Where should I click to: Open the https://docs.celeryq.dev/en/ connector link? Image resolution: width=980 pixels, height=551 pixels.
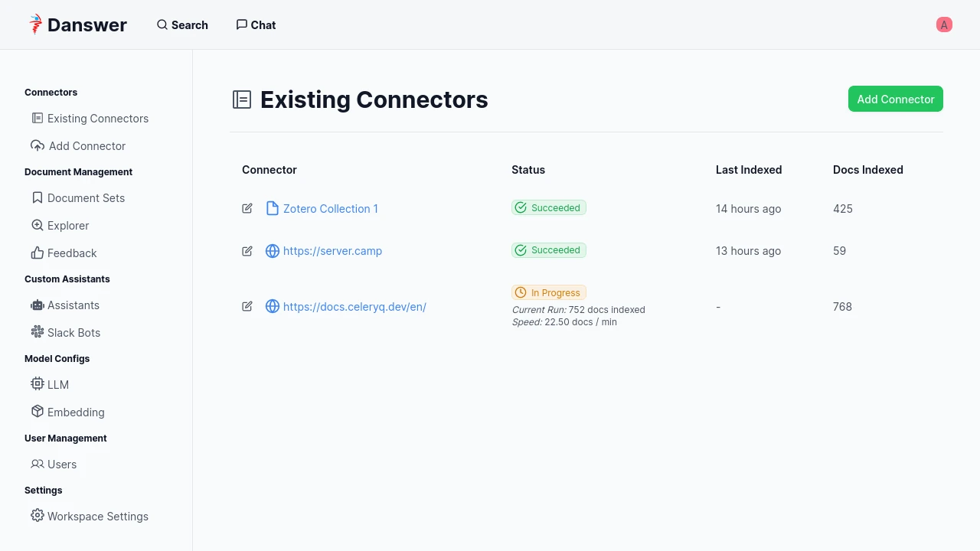354,306
